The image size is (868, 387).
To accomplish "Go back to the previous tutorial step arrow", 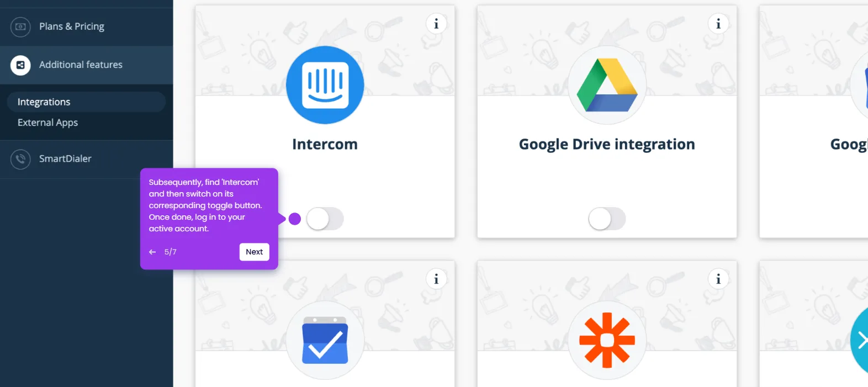I will (x=152, y=252).
